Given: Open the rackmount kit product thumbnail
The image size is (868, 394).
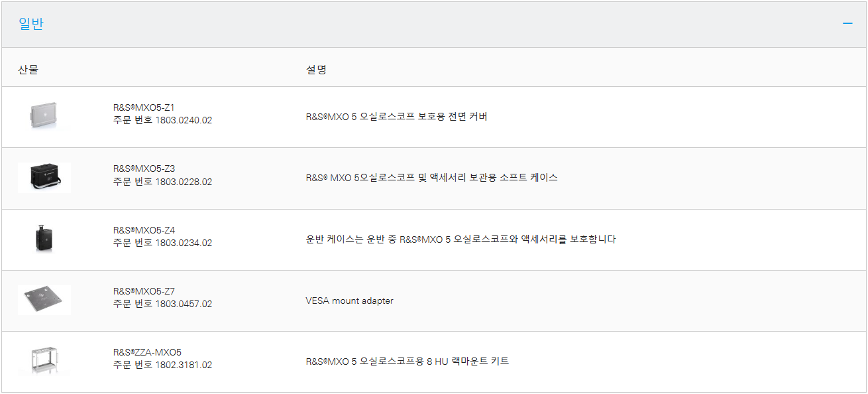Looking at the screenshot, I should [x=44, y=361].
